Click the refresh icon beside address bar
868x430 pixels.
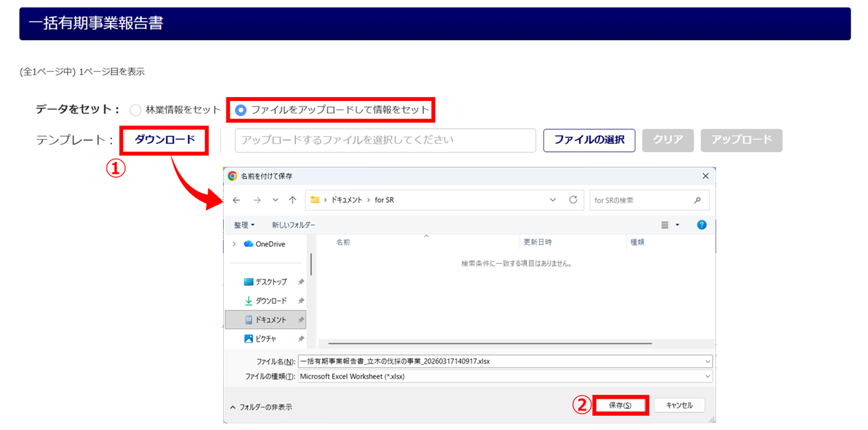(x=573, y=200)
